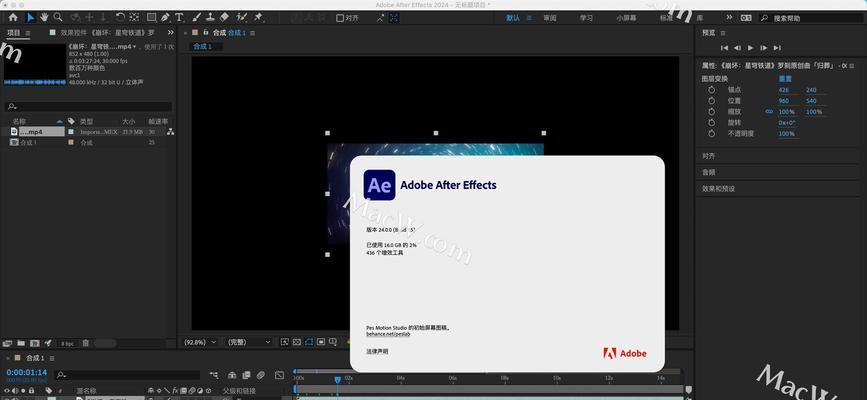Open the 92.8% magnification dropdown
The height and width of the screenshot is (400, 867).
pos(200,342)
